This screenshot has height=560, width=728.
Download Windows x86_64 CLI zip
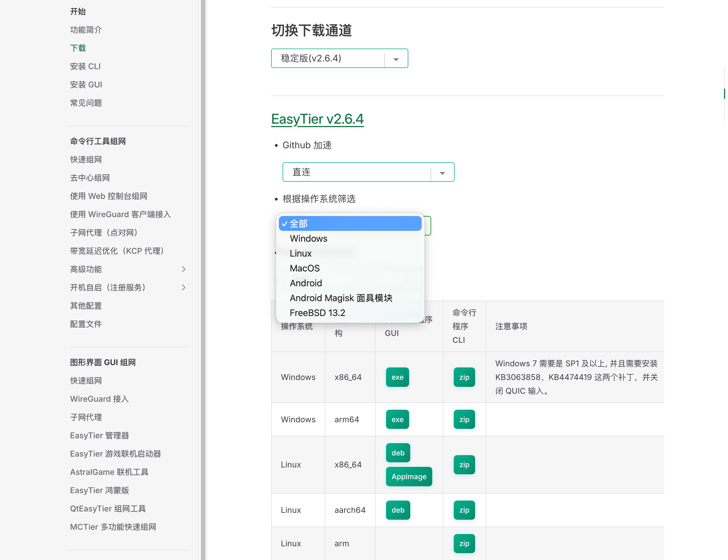464,377
